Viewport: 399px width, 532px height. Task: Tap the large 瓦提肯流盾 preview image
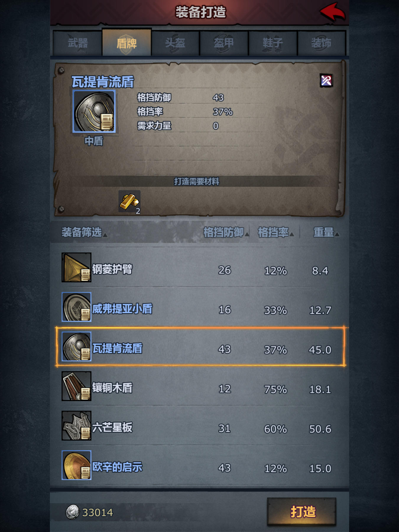(x=94, y=111)
